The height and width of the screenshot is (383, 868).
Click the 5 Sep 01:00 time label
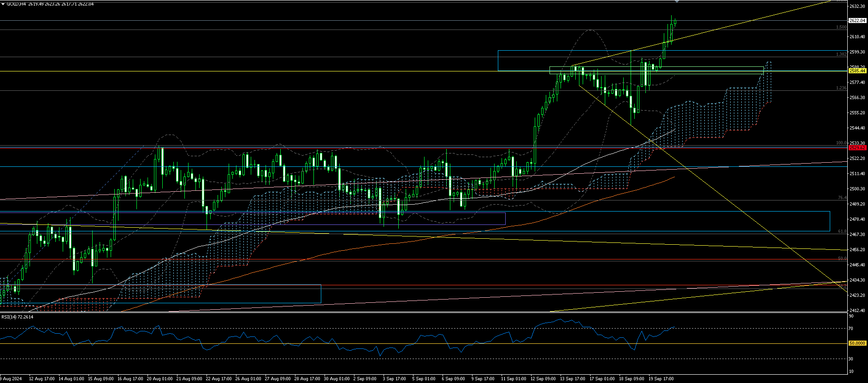tap(424, 379)
